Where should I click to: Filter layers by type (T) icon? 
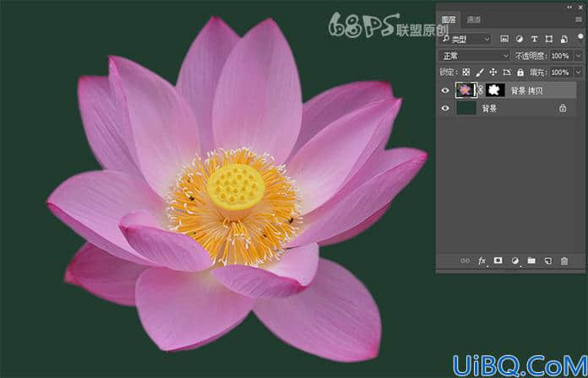tap(535, 39)
